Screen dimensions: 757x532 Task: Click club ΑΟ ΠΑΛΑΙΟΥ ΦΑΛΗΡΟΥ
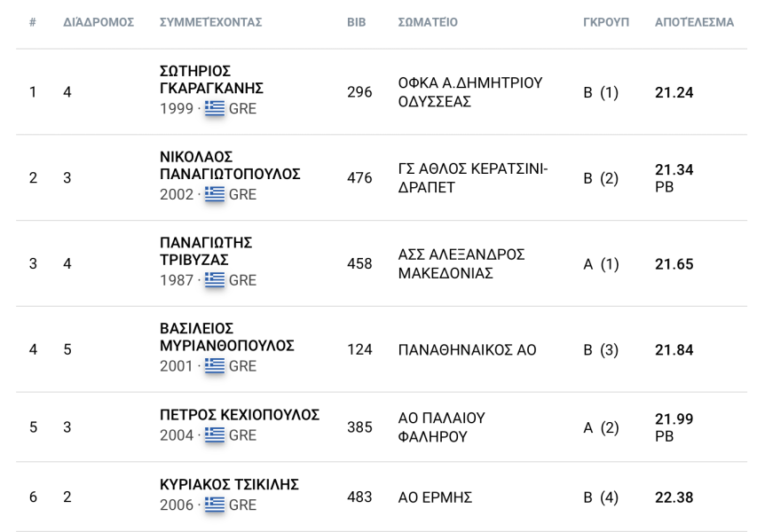tap(441, 426)
